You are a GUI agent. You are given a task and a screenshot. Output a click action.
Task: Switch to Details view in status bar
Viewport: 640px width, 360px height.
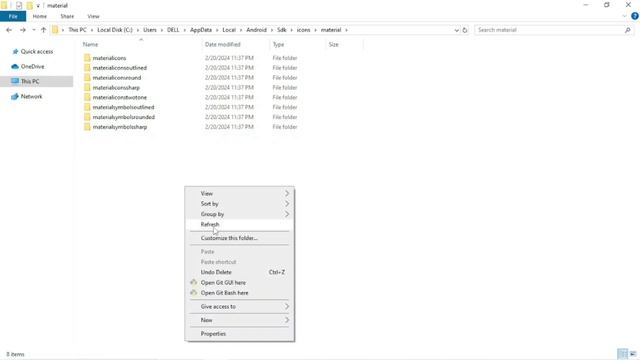(x=622, y=354)
